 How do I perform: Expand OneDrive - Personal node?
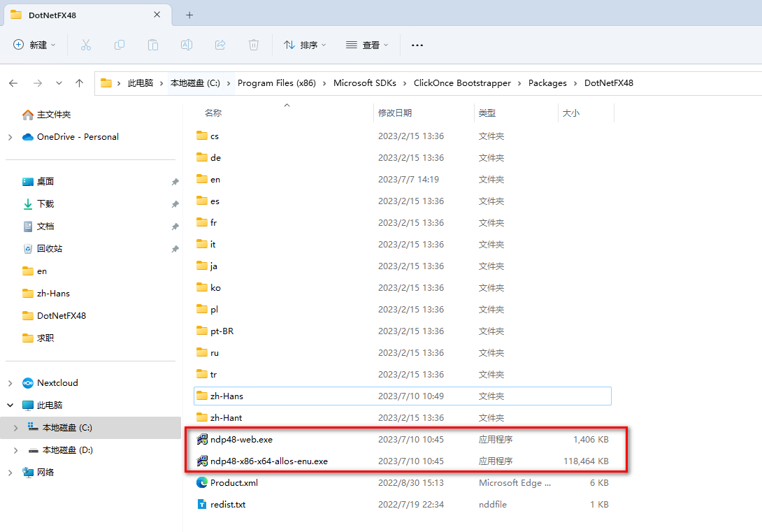10,138
